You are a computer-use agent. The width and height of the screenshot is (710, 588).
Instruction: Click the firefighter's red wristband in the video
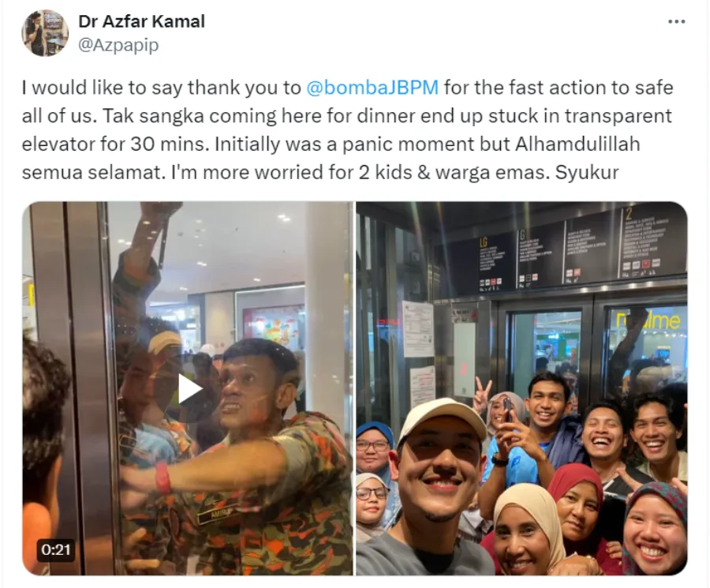163,478
